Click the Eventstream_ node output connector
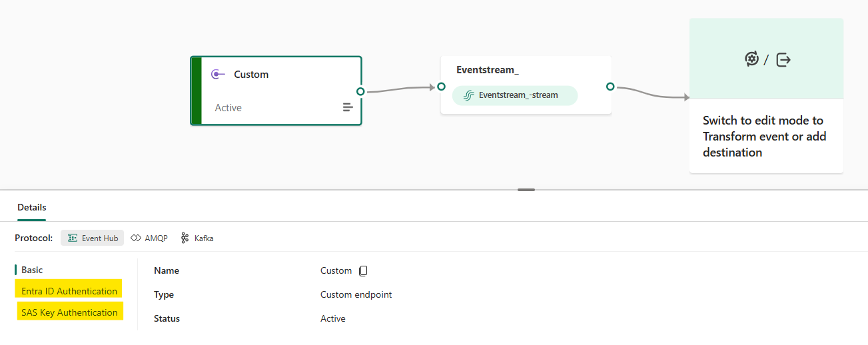Viewport: 868px width, 345px height. point(610,87)
